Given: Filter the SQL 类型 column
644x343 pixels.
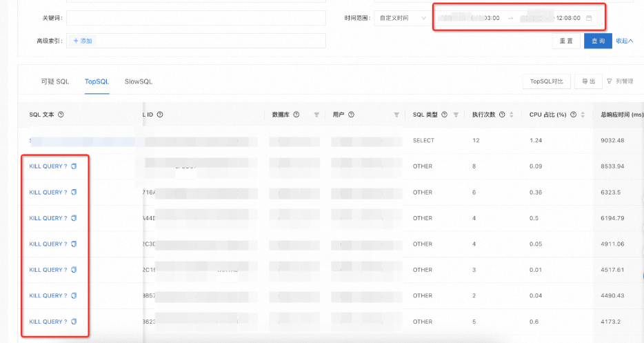Looking at the screenshot, I should click(x=456, y=115).
